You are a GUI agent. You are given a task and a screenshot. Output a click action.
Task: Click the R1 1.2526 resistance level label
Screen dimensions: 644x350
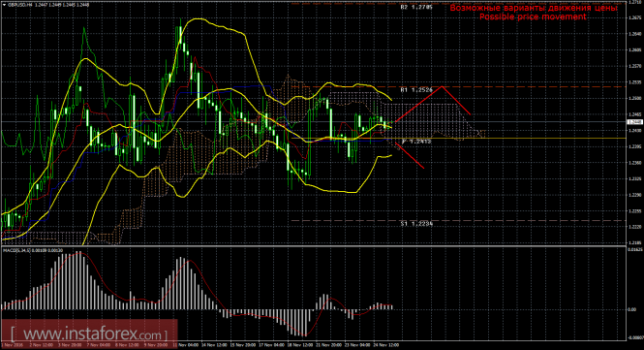(x=416, y=89)
